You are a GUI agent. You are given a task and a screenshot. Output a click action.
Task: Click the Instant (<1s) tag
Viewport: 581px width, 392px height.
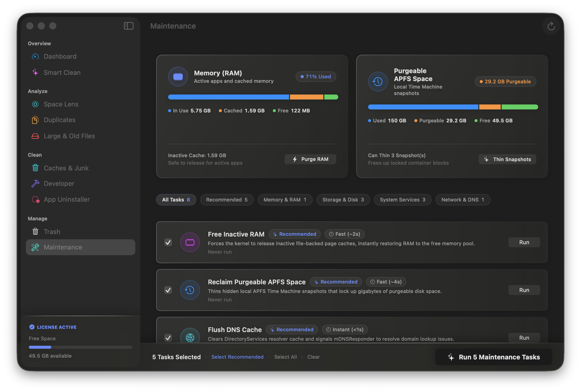click(x=345, y=330)
